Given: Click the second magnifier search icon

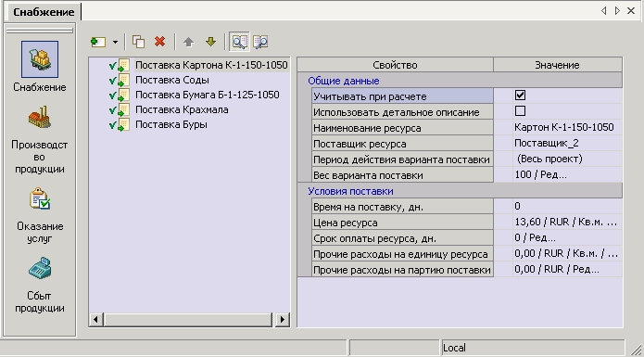Looking at the screenshot, I should 260,42.
